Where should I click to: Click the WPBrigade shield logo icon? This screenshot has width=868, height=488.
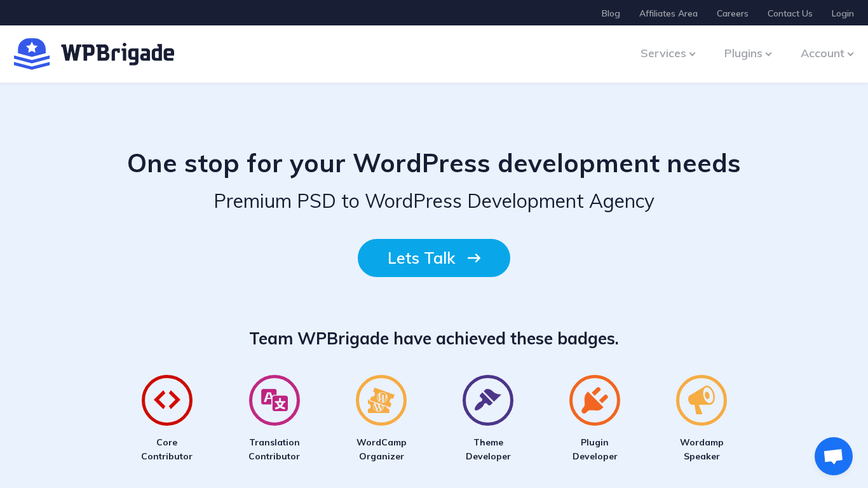click(x=32, y=54)
